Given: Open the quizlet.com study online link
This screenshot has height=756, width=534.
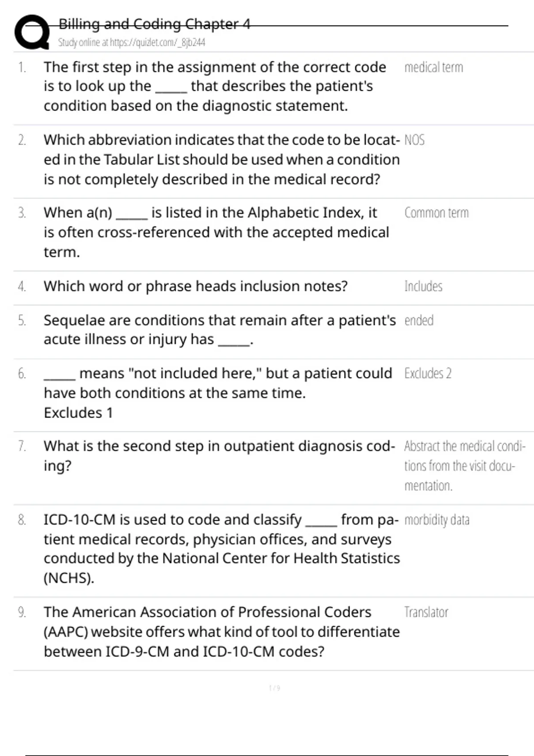Looking at the screenshot, I should pyautogui.click(x=132, y=43).
